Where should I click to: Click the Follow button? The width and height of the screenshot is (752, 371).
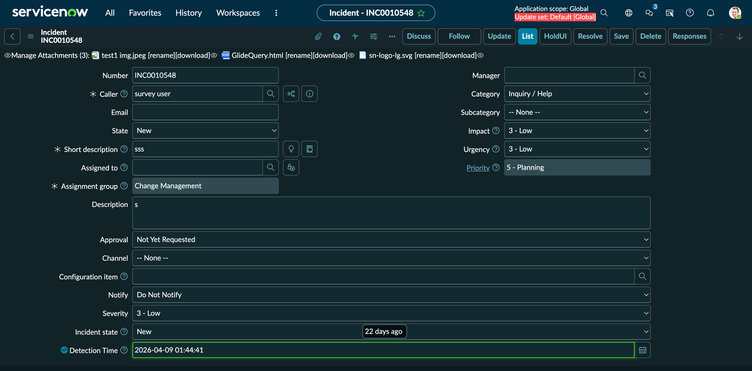[459, 36]
